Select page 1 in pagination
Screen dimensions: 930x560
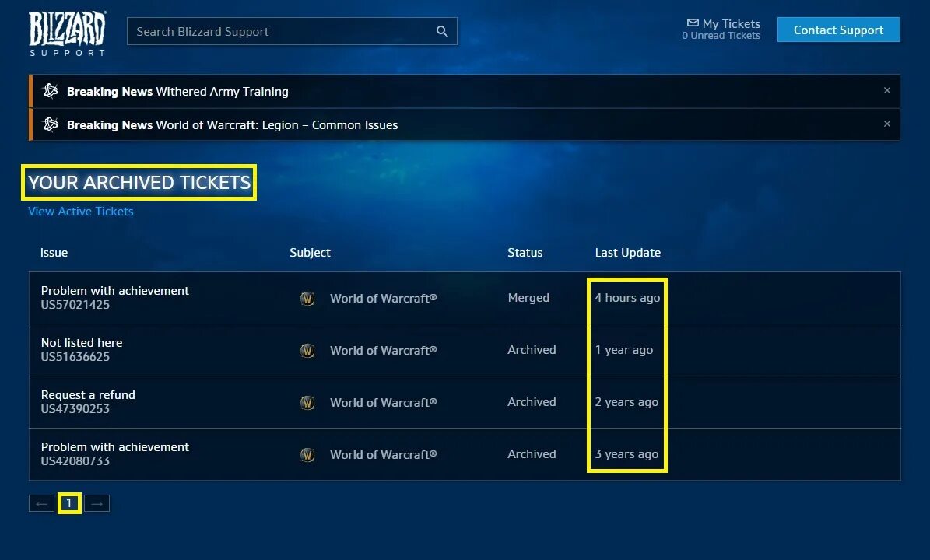click(69, 503)
